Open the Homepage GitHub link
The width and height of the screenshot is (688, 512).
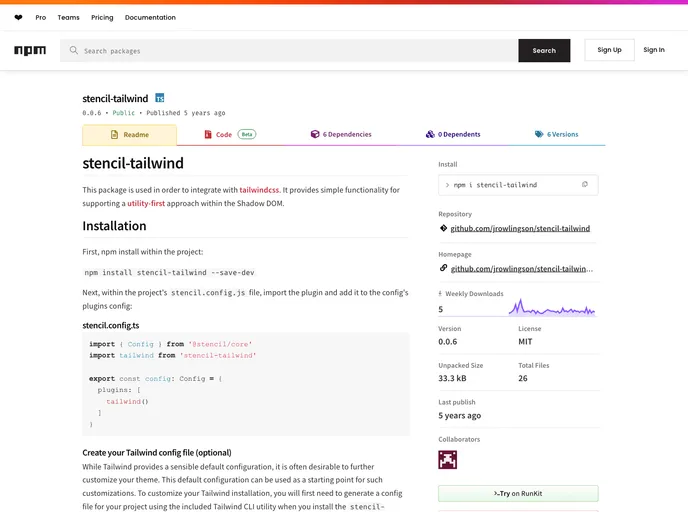pos(522,269)
